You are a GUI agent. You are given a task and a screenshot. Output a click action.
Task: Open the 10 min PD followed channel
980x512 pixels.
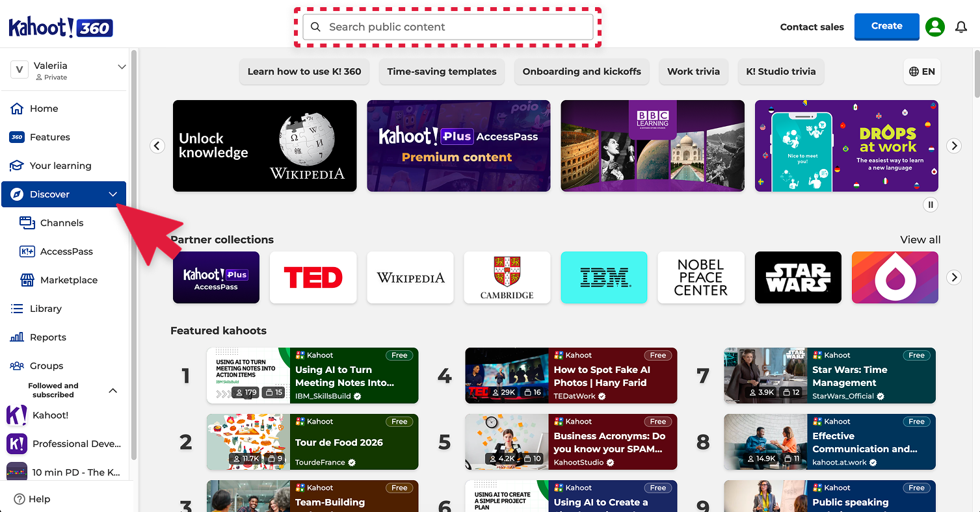64,472
